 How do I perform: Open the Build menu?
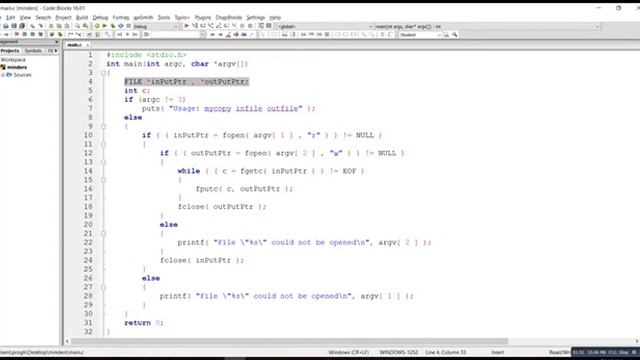click(x=82, y=18)
